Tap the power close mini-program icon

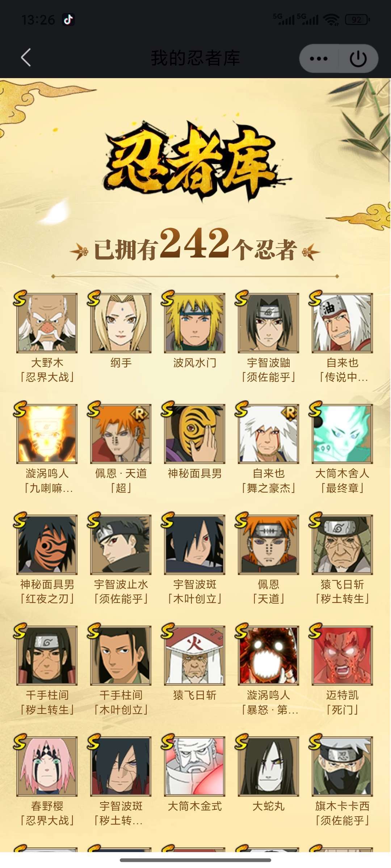(x=358, y=59)
